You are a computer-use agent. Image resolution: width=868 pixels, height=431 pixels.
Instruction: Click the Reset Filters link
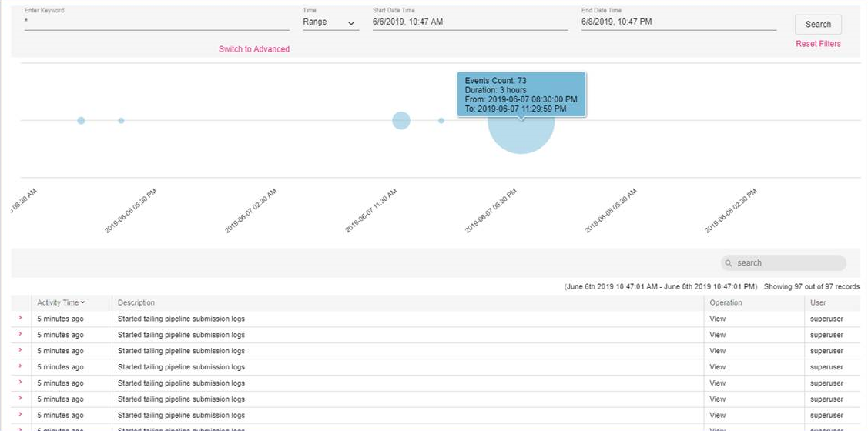coord(818,44)
